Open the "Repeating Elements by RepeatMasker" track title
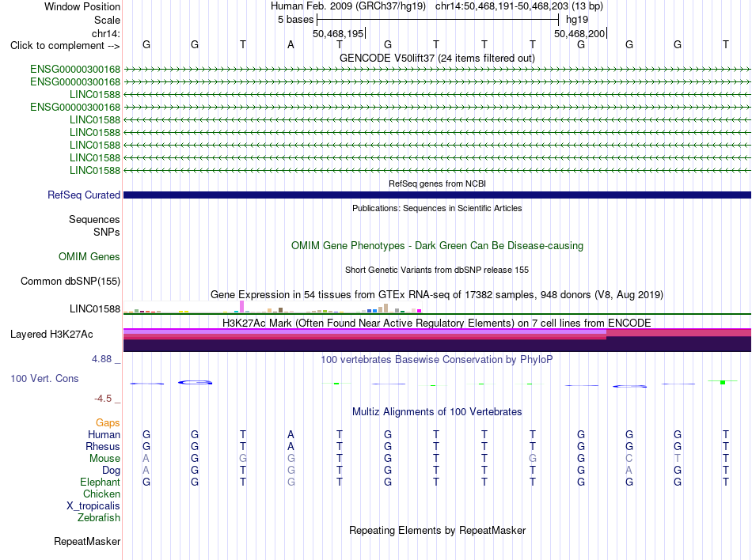The height and width of the screenshot is (560, 752). (437, 530)
